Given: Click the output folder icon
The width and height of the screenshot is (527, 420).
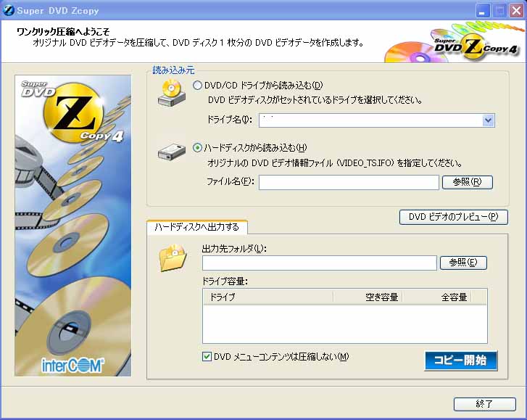Looking at the screenshot, I should (173, 258).
